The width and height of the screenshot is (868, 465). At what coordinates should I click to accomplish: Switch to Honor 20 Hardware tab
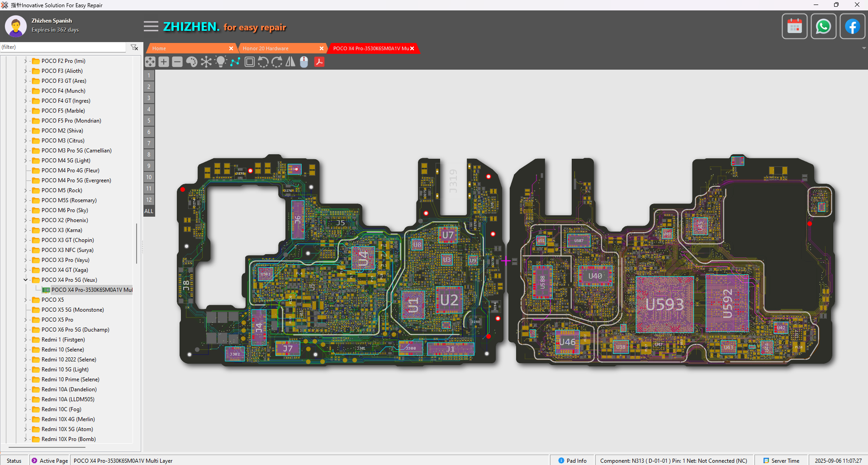(x=280, y=48)
